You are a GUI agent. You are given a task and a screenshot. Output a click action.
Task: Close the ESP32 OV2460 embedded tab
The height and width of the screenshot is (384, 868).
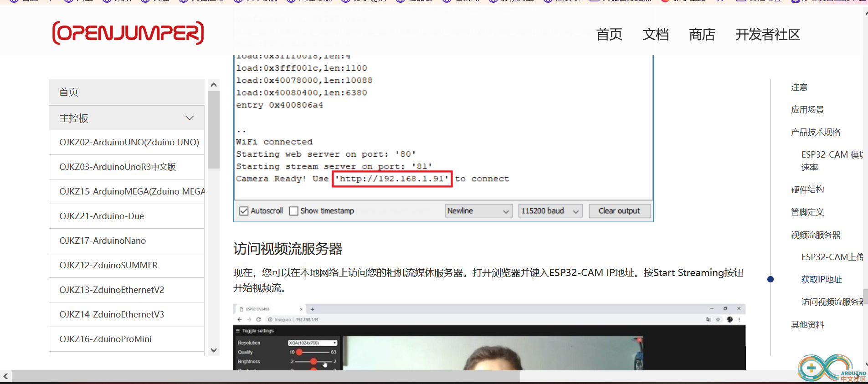coord(301,309)
